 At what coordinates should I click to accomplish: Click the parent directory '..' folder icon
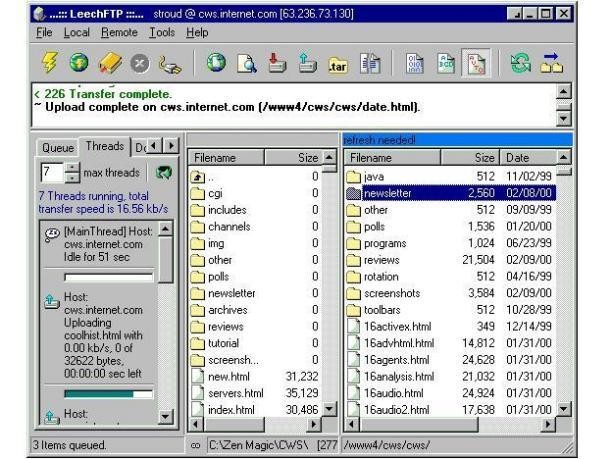(197, 177)
